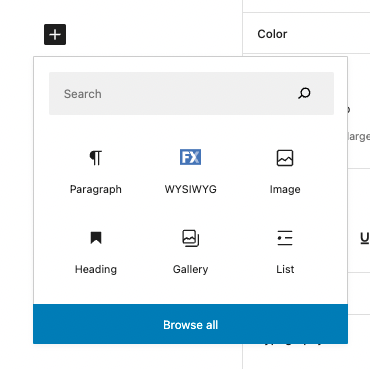Insert block via the WYSIWYG label
Viewport: 370px width, 369px height.
tap(190, 189)
